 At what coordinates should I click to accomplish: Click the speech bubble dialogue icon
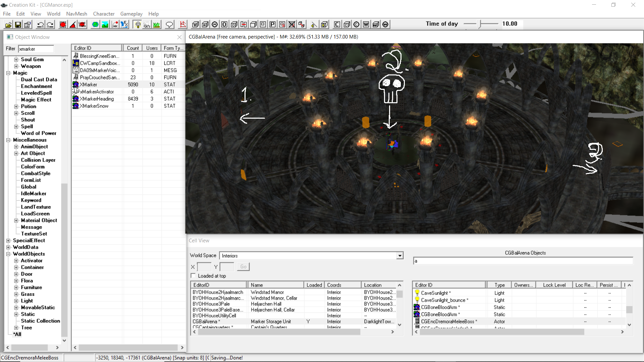click(x=169, y=24)
